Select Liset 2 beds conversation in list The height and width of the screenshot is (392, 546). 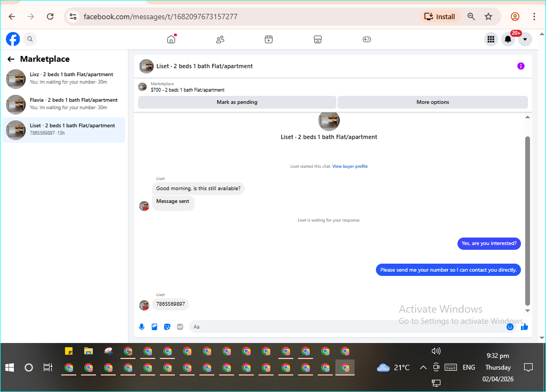[64, 130]
